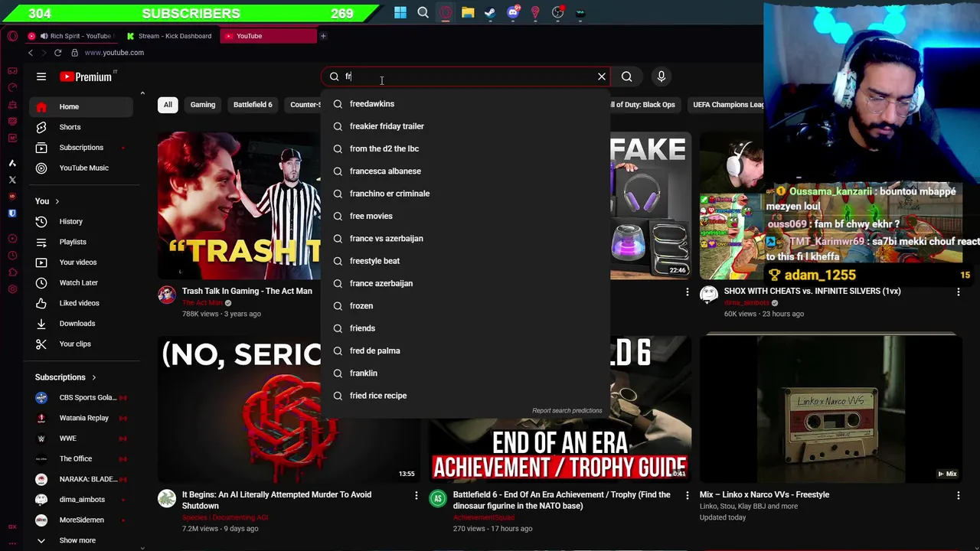Viewport: 980px width, 551px height.
Task: Open 'The Office' channel subscription
Action: (81, 458)
